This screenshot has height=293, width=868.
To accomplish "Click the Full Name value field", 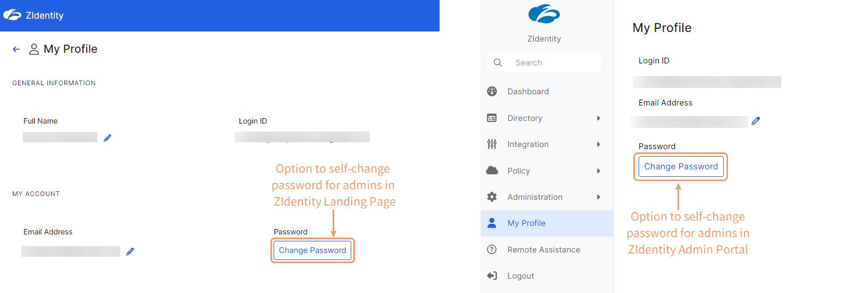I will point(60,137).
